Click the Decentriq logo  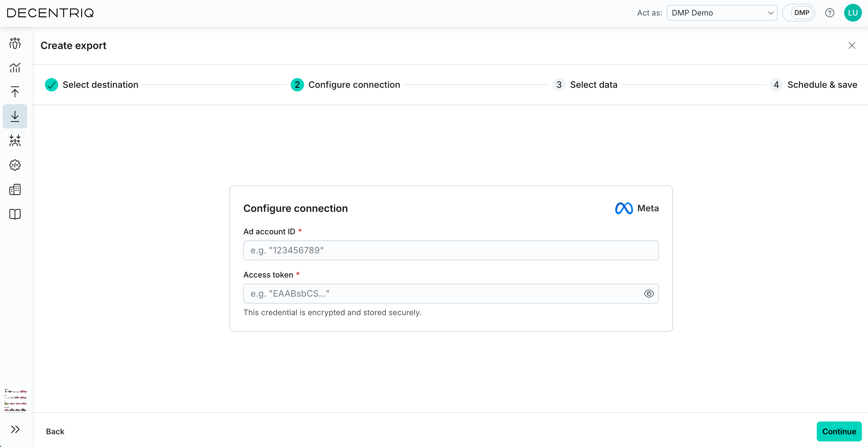tap(50, 13)
